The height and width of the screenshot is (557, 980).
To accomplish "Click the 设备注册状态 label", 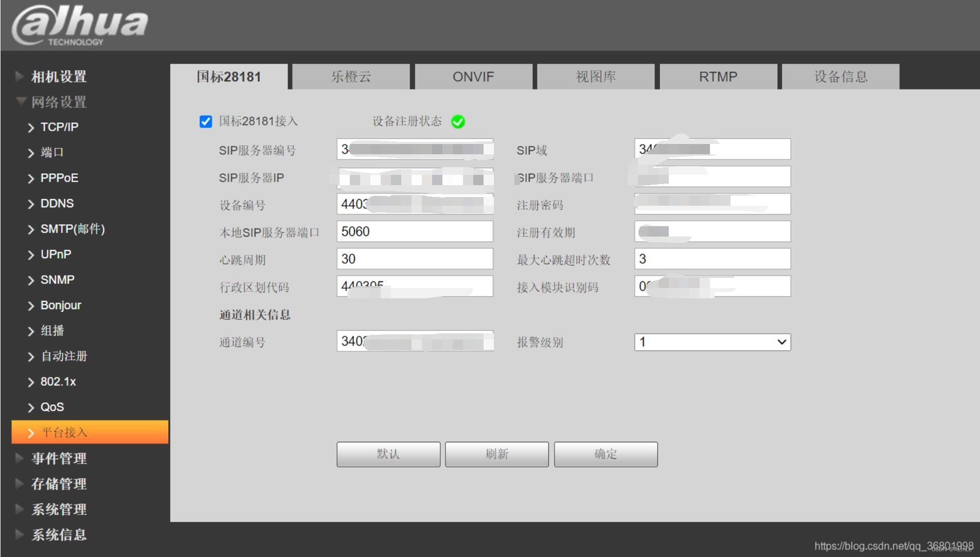I will click(407, 121).
